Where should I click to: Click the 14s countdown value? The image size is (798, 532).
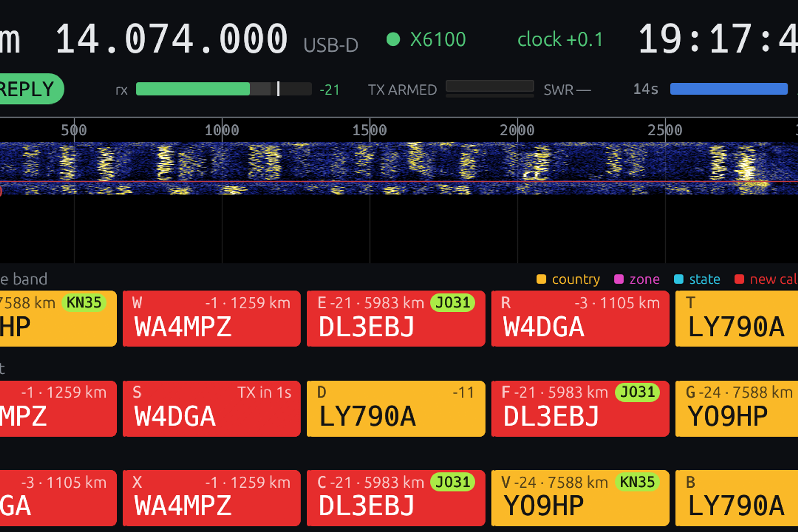point(646,89)
